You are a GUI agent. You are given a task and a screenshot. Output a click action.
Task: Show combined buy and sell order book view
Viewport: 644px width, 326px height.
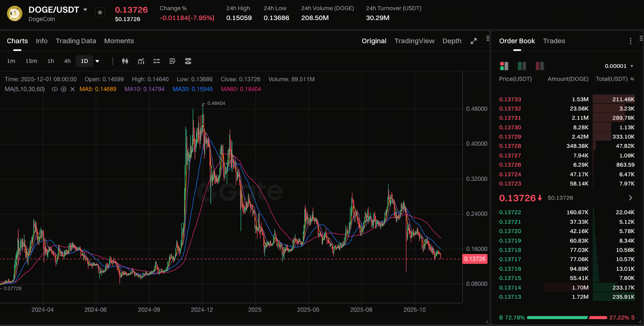[x=504, y=66]
